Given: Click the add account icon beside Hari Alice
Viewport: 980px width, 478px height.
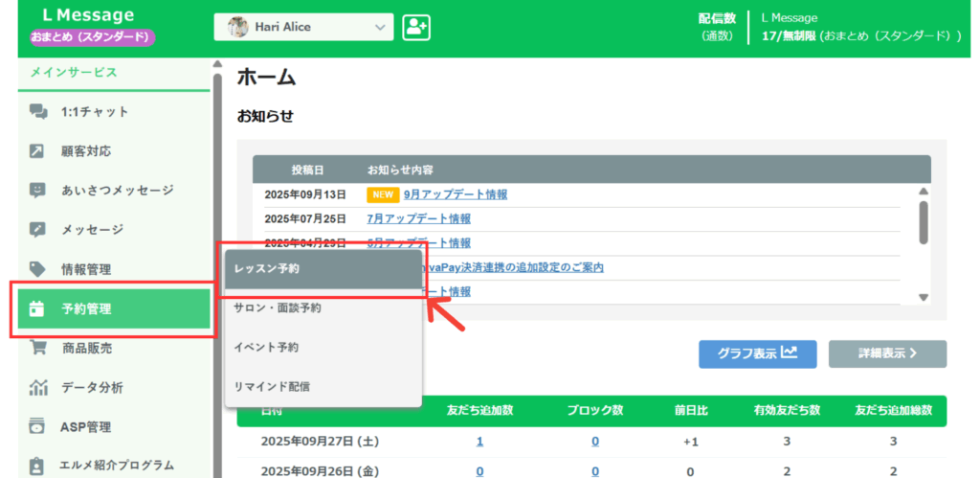Looking at the screenshot, I should [x=415, y=28].
